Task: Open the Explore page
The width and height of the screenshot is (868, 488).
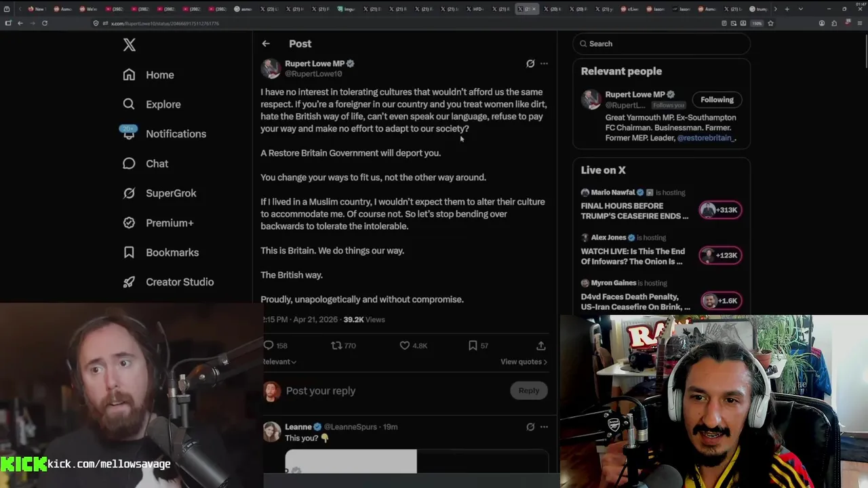Action: (152, 104)
